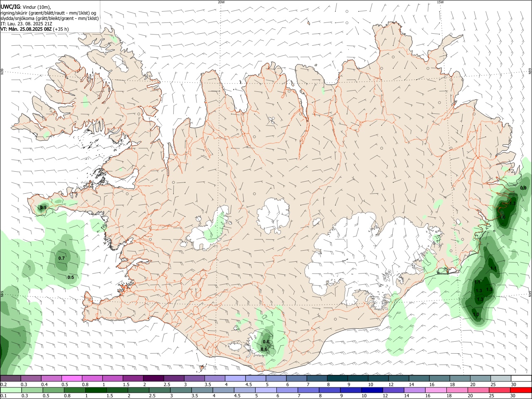Click the '0.7' precipitation value on the map

[62, 258]
